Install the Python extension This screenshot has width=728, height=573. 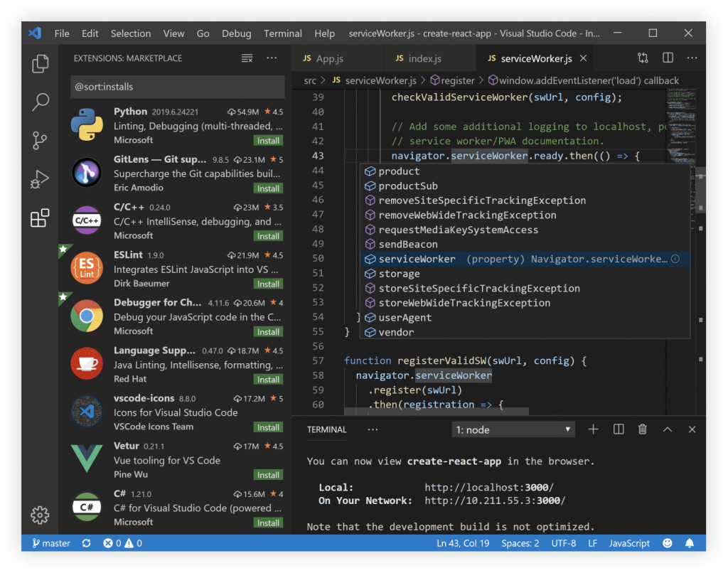coord(268,141)
